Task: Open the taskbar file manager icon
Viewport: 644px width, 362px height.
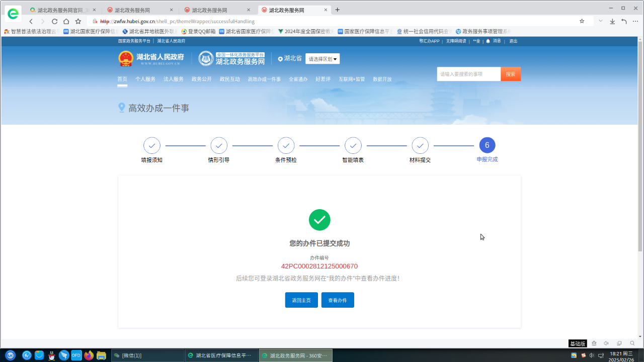Action: click(x=101, y=355)
